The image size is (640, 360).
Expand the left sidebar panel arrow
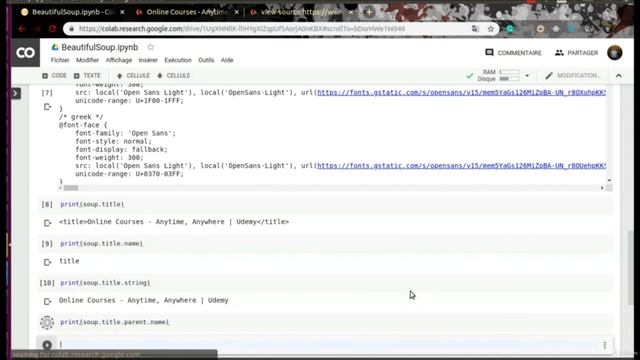tap(16, 93)
